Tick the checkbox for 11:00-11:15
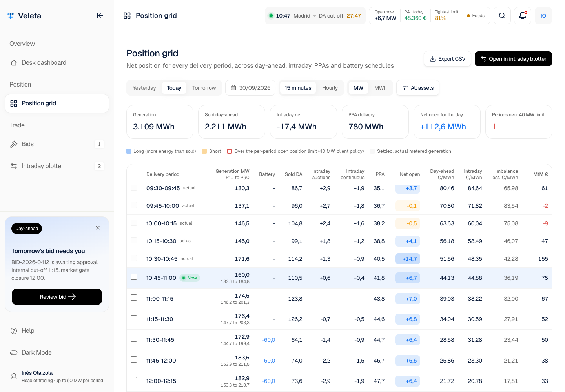This screenshot has height=392, width=565. tap(134, 298)
